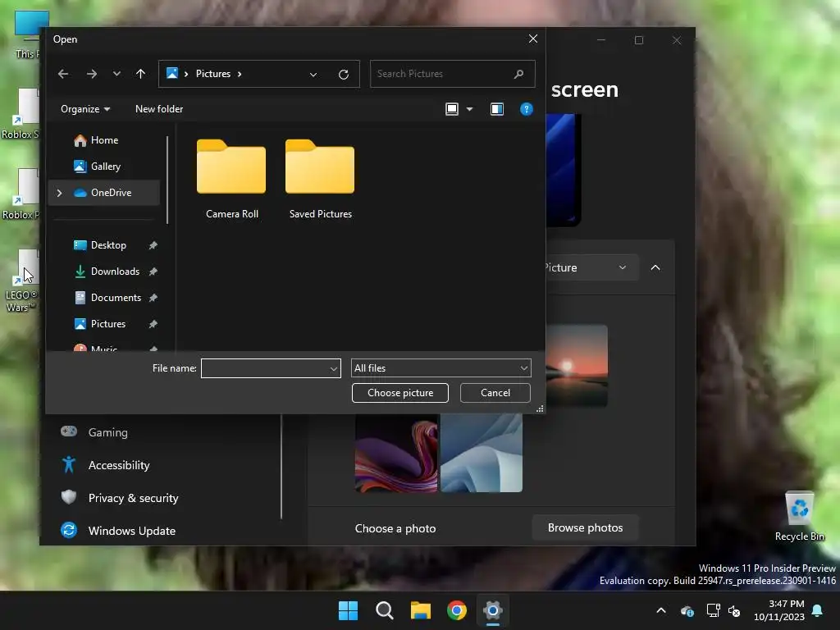
Task: Select Gallery in the navigation pane
Action: (106, 167)
